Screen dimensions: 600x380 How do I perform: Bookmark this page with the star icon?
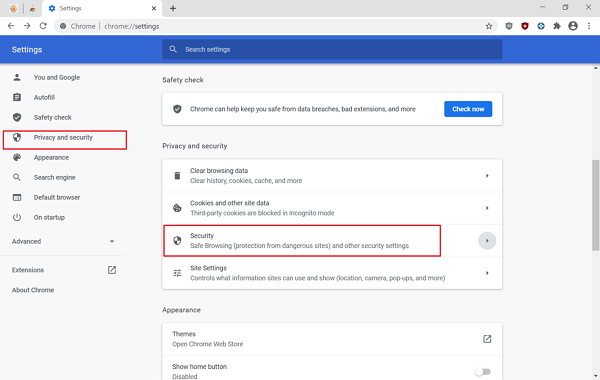489,26
